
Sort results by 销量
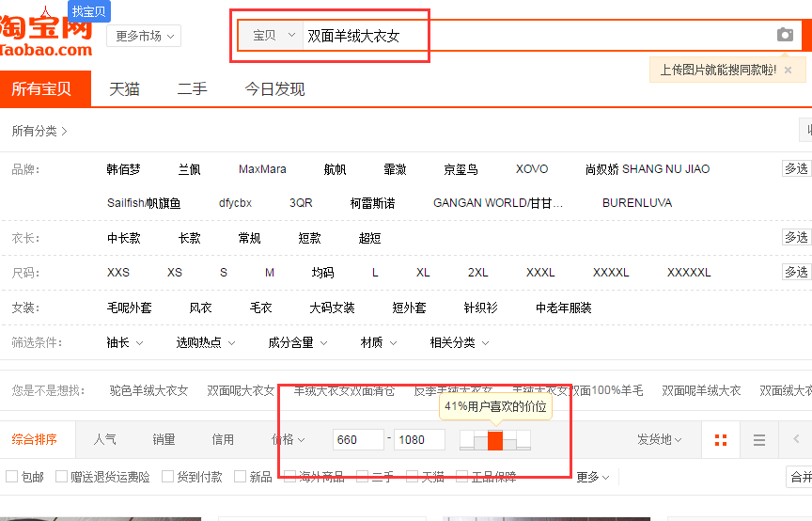[164, 439]
